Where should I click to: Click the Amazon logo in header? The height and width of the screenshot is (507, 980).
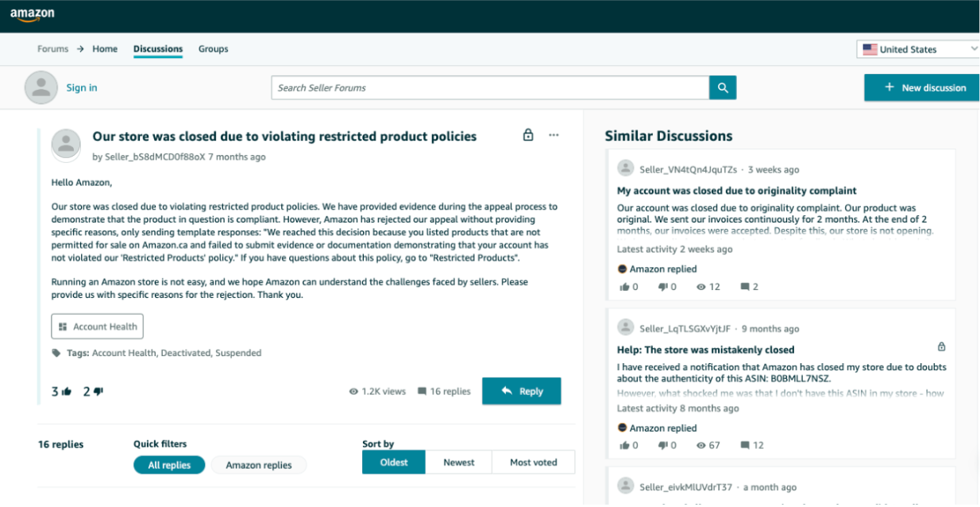click(x=32, y=15)
